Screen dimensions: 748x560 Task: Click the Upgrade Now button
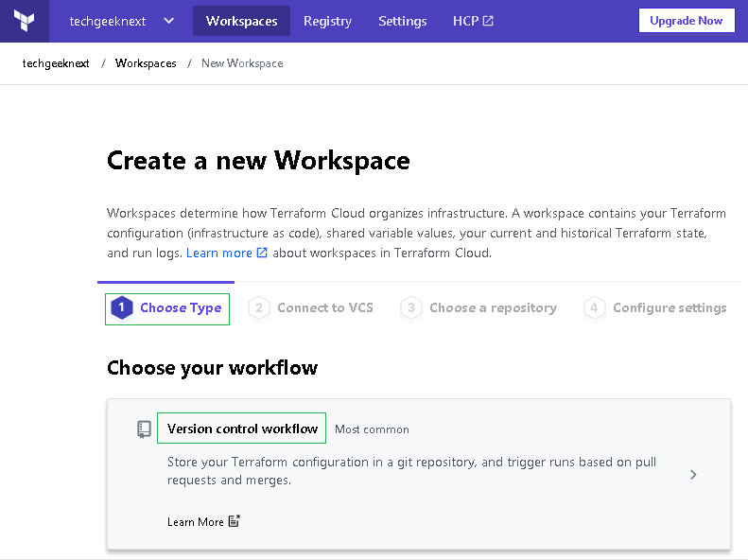pyautogui.click(x=687, y=21)
